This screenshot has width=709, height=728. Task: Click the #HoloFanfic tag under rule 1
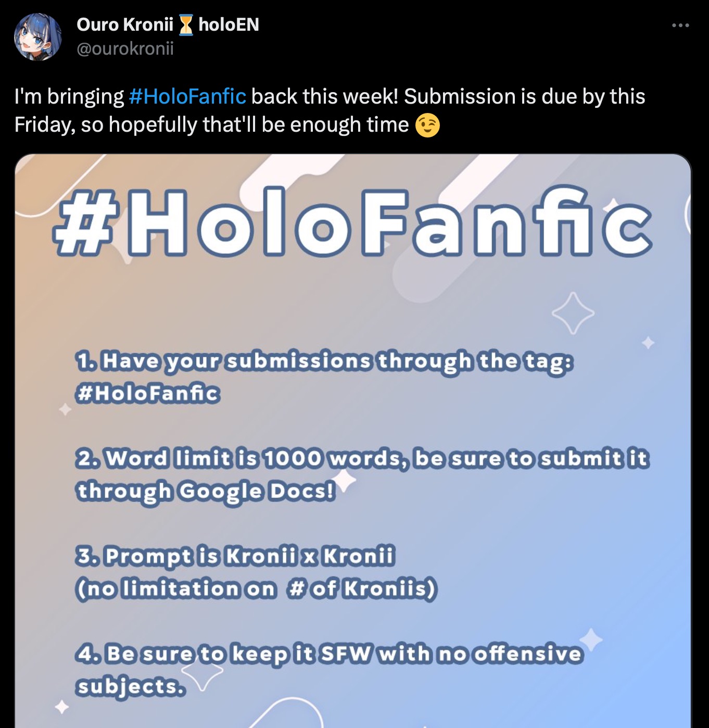coord(147,393)
